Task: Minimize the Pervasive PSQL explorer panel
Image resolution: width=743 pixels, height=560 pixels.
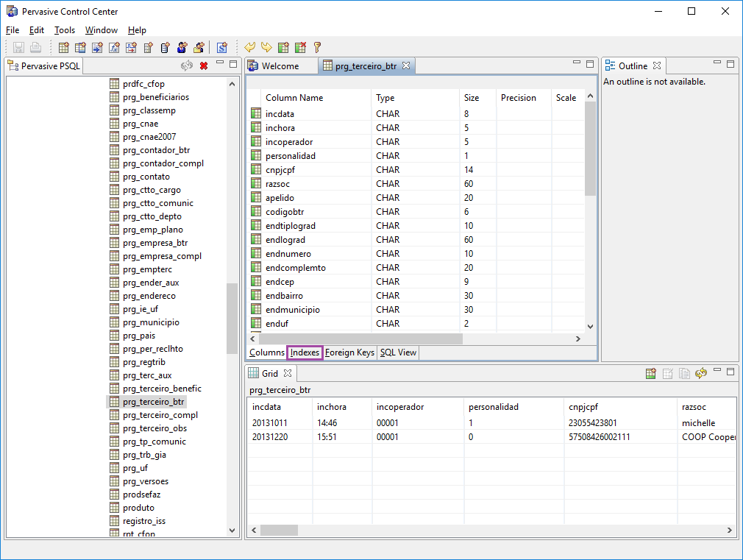Action: click(220, 63)
